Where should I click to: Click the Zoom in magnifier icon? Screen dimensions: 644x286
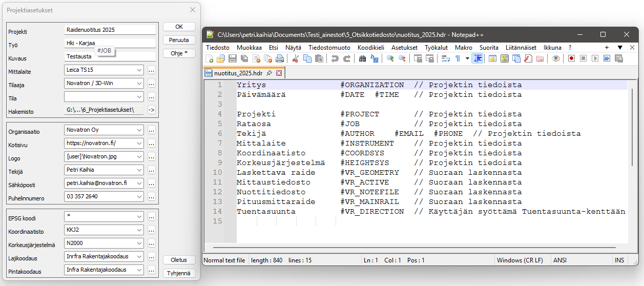390,58
